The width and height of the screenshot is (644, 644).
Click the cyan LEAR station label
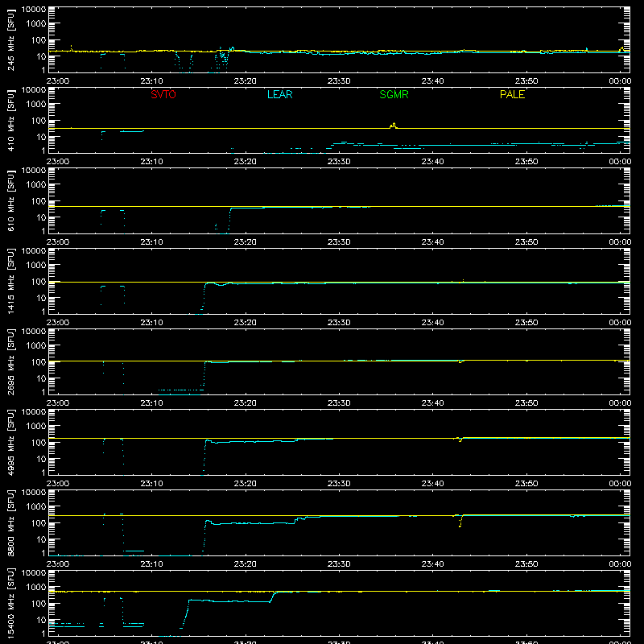click(279, 94)
